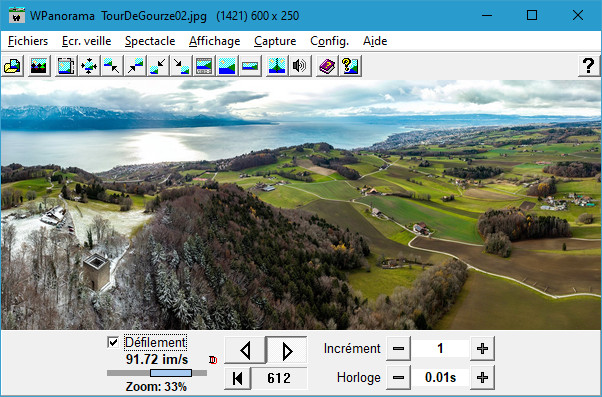
Task: Click the zoom slider thumb
Action: tap(171, 373)
